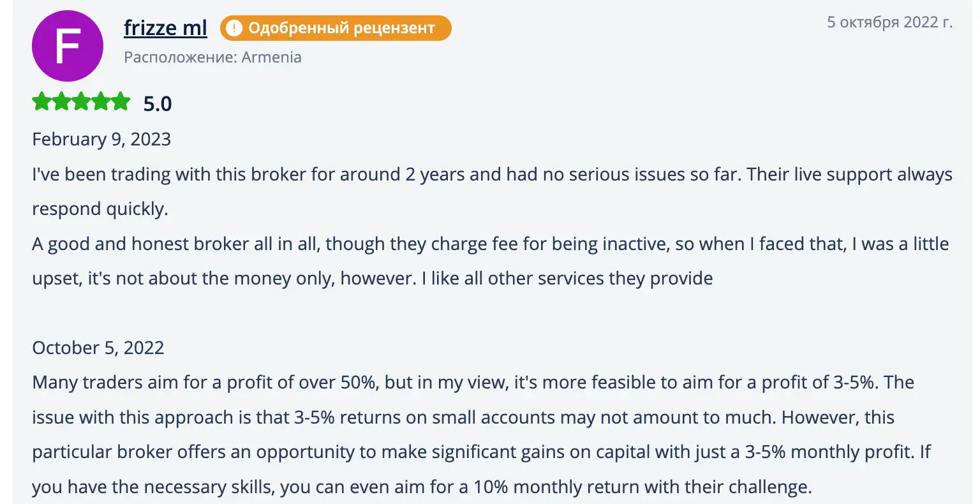Click the '5 октября 2022 г.' timestamp
Screen dimensions: 980x504
pos(890,21)
